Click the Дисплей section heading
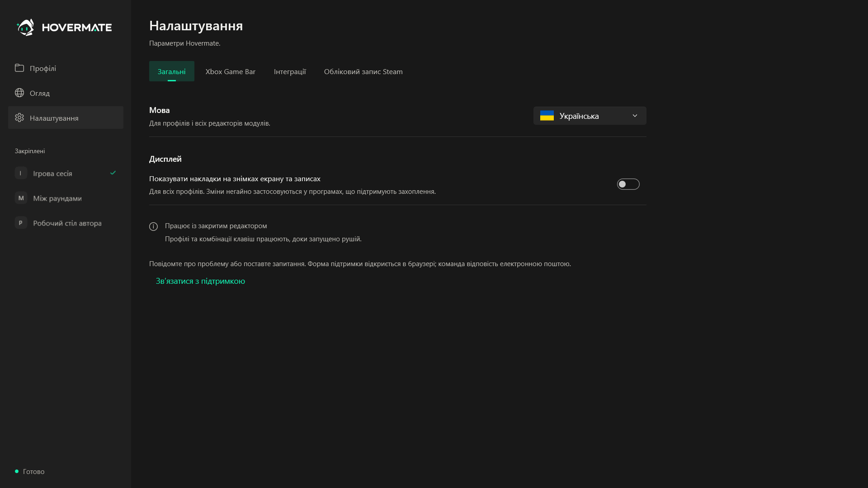868x488 pixels. coord(165,159)
